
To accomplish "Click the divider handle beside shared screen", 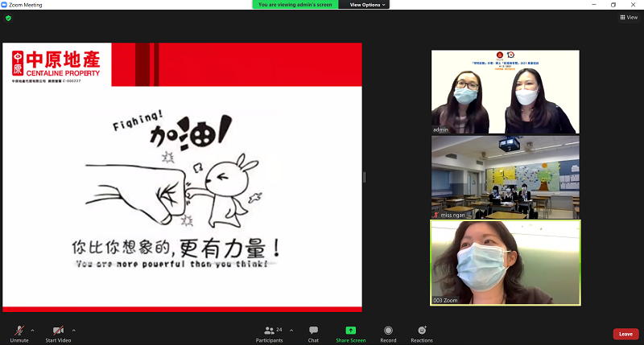I will 365,177.
